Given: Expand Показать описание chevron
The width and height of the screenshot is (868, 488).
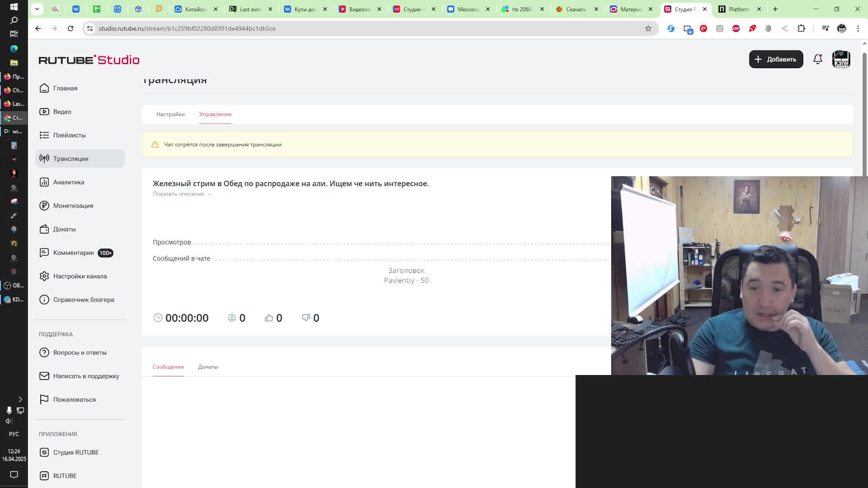Looking at the screenshot, I should pos(210,194).
